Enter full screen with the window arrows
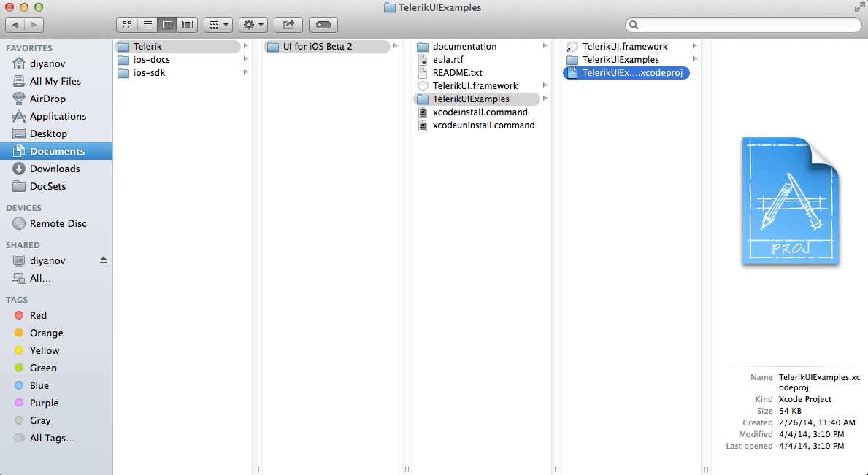The height and width of the screenshot is (475, 868). click(859, 7)
